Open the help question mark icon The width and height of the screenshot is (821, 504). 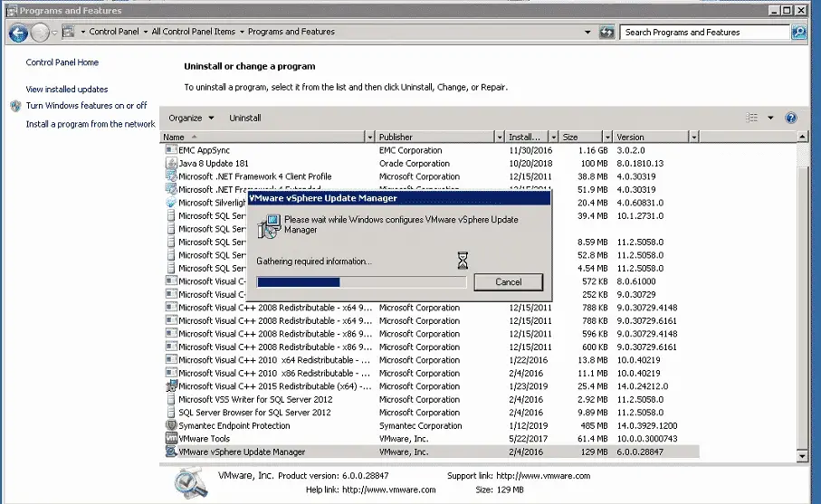(x=790, y=118)
